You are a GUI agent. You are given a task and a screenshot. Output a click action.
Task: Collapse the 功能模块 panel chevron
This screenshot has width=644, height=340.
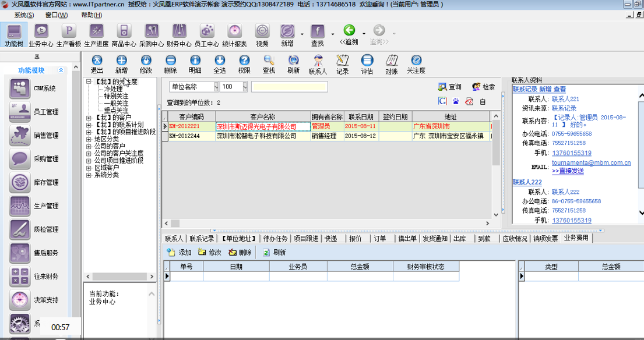point(61,70)
